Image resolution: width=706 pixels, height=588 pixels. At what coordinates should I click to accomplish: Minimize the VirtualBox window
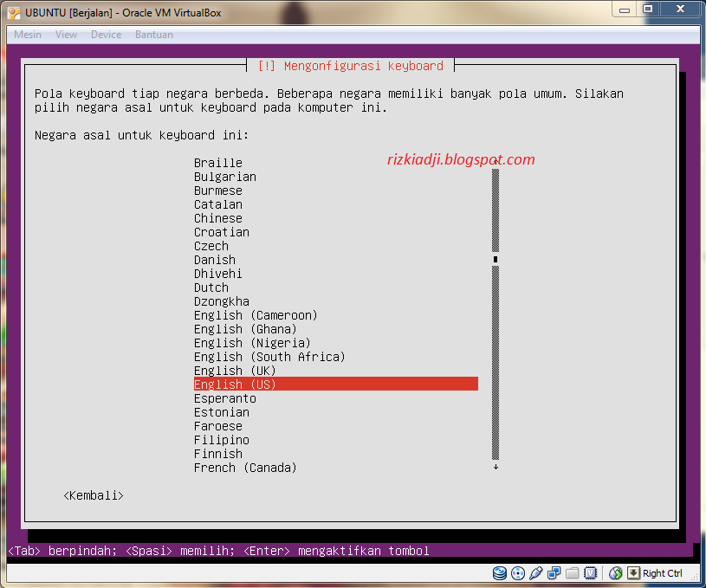pyautogui.click(x=625, y=10)
